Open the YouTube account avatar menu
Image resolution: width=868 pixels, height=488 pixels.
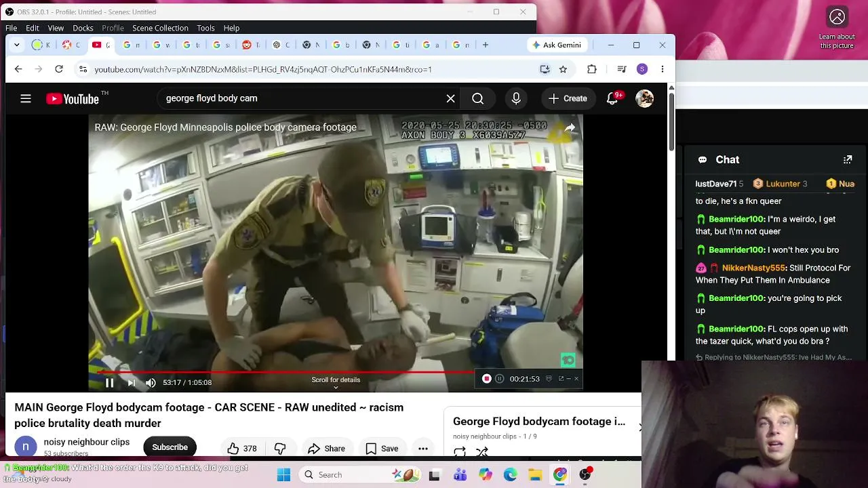[x=644, y=98]
